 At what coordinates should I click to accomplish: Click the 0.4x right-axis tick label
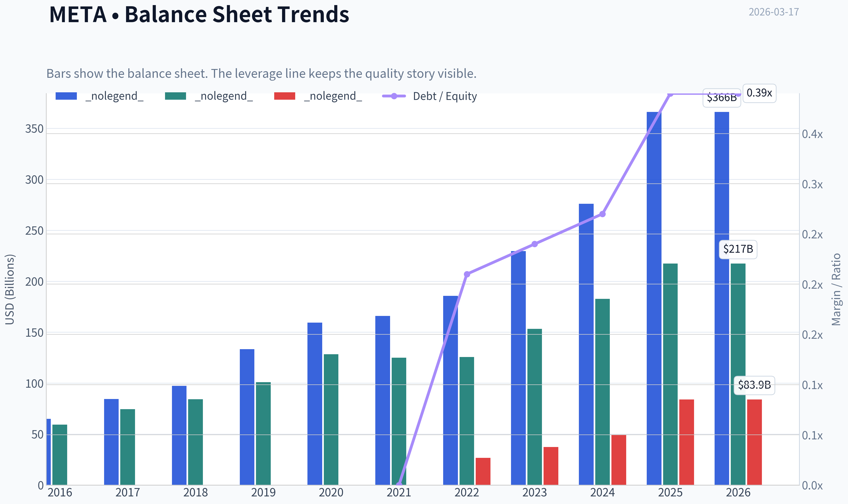point(812,134)
